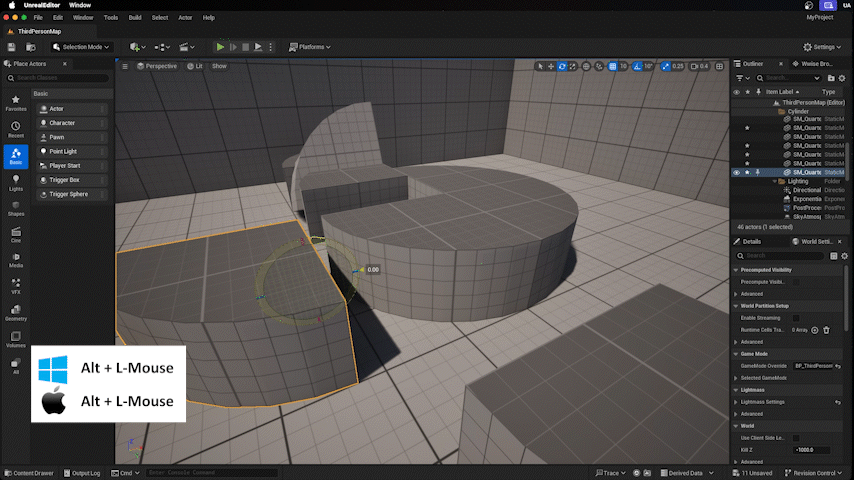Select the Geometry category icon
Image resolution: width=854 pixels, height=480 pixels.
(x=16, y=313)
